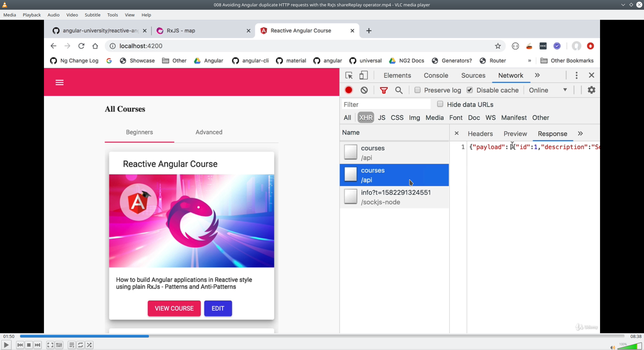The width and height of the screenshot is (644, 350).
Task: Click the browser forward arrow
Action: pos(67,46)
